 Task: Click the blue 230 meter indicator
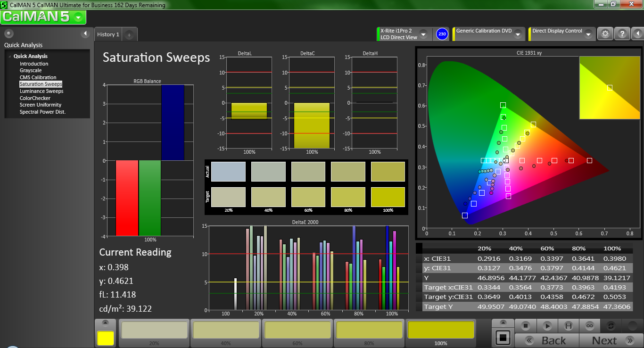pos(442,34)
